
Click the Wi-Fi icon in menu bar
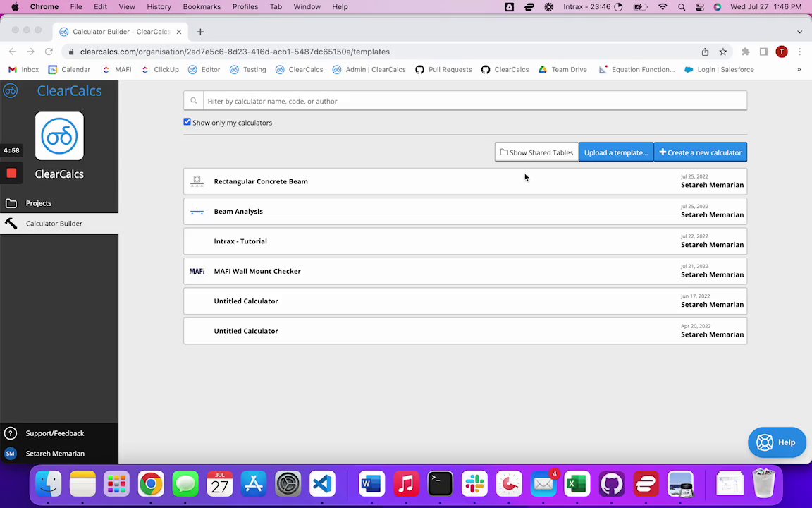(x=663, y=7)
